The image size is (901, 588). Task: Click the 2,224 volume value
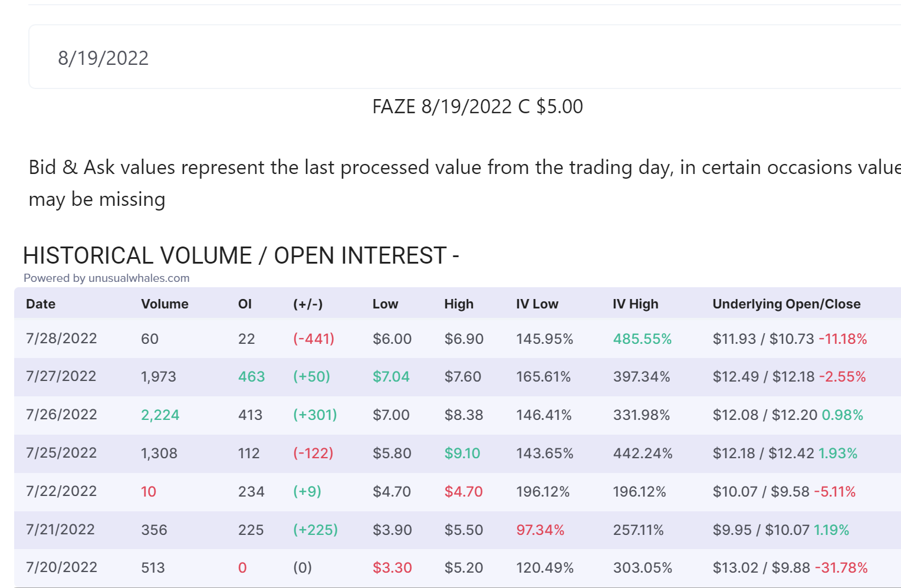point(160,415)
